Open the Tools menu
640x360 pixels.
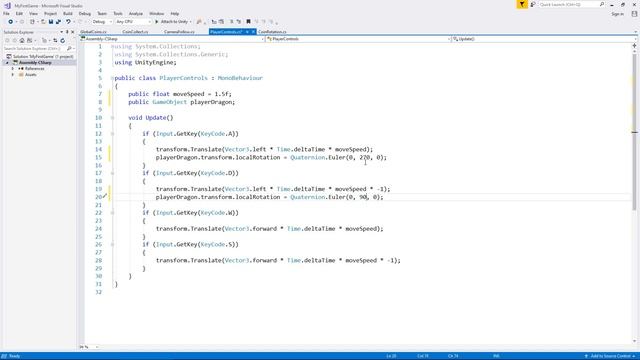(118, 13)
